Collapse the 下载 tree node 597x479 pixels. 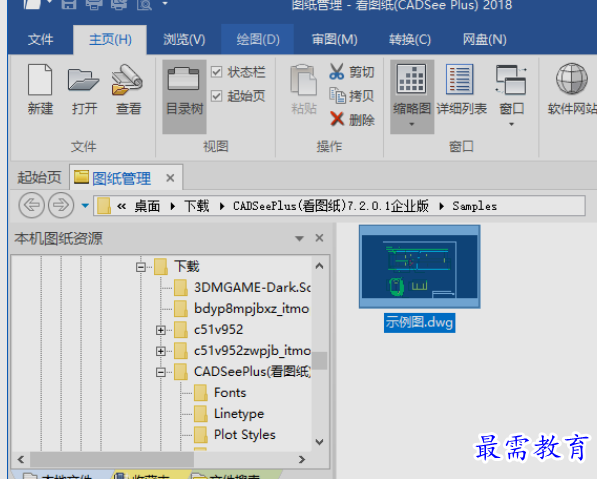(140, 267)
